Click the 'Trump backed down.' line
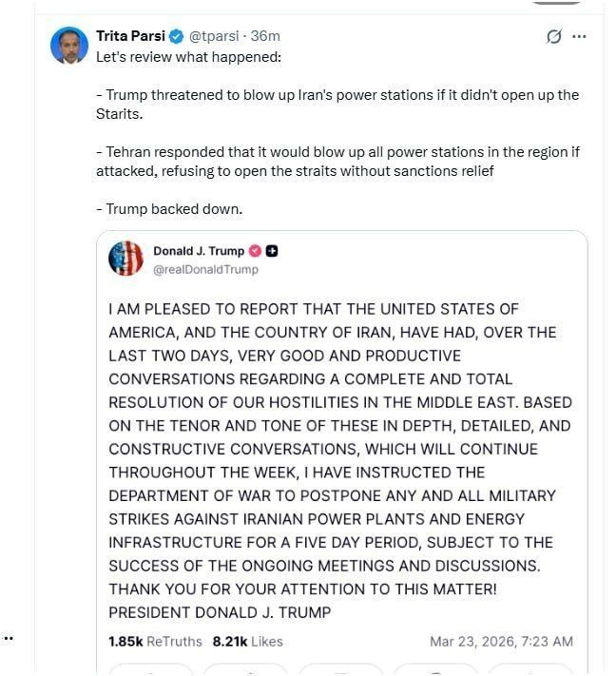This screenshot has width=616, height=676. (169, 208)
